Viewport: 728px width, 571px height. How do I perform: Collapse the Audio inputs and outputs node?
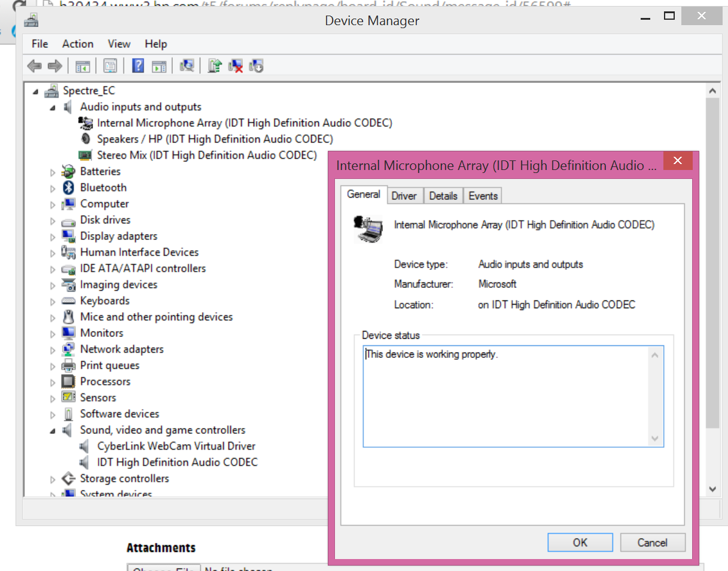pyautogui.click(x=53, y=108)
